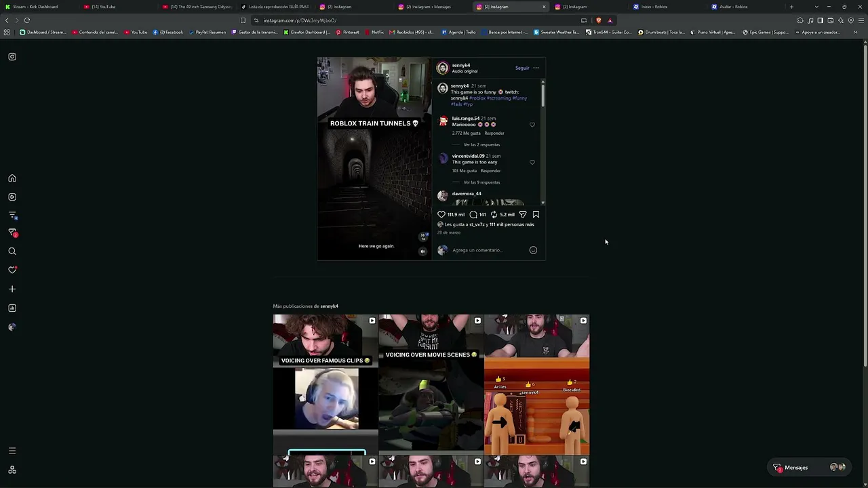Reply to luis.range.54's comment
The height and width of the screenshot is (488, 868).
pyautogui.click(x=494, y=133)
